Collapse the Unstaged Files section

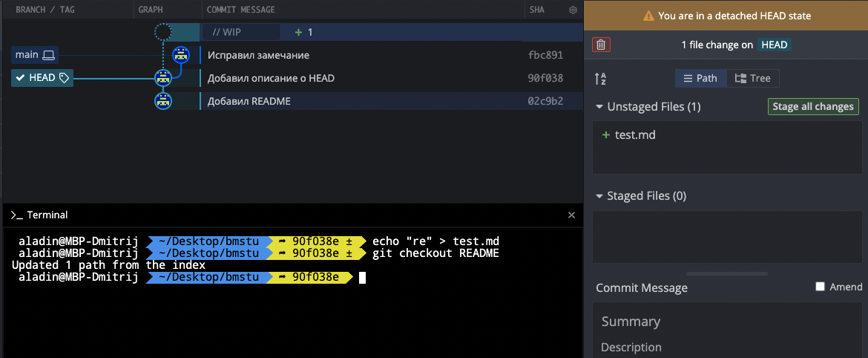point(599,107)
